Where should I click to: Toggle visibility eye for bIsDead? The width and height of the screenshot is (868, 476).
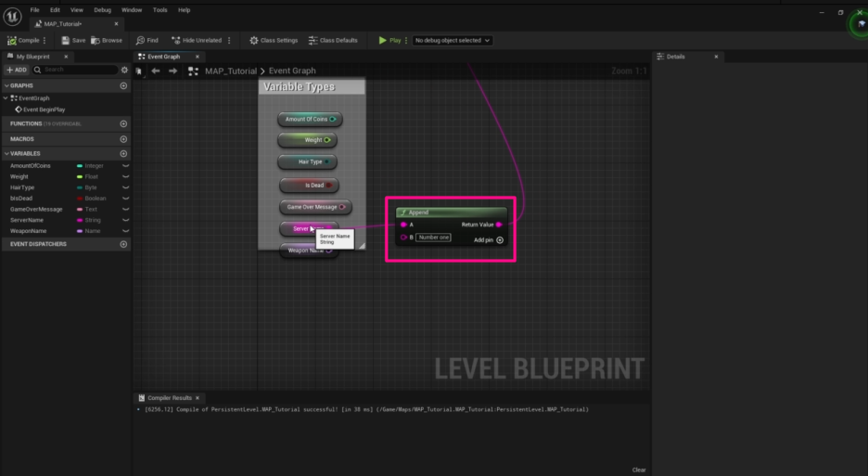click(x=126, y=199)
